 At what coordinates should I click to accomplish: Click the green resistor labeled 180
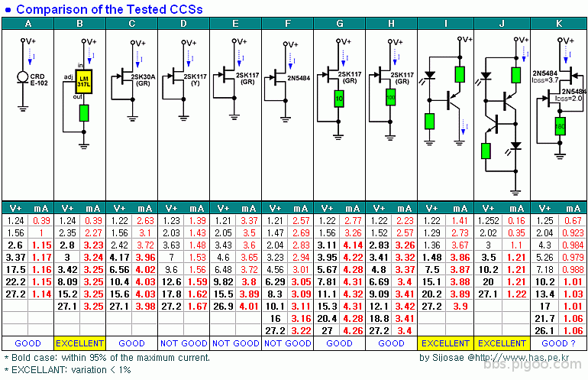tap(560, 127)
